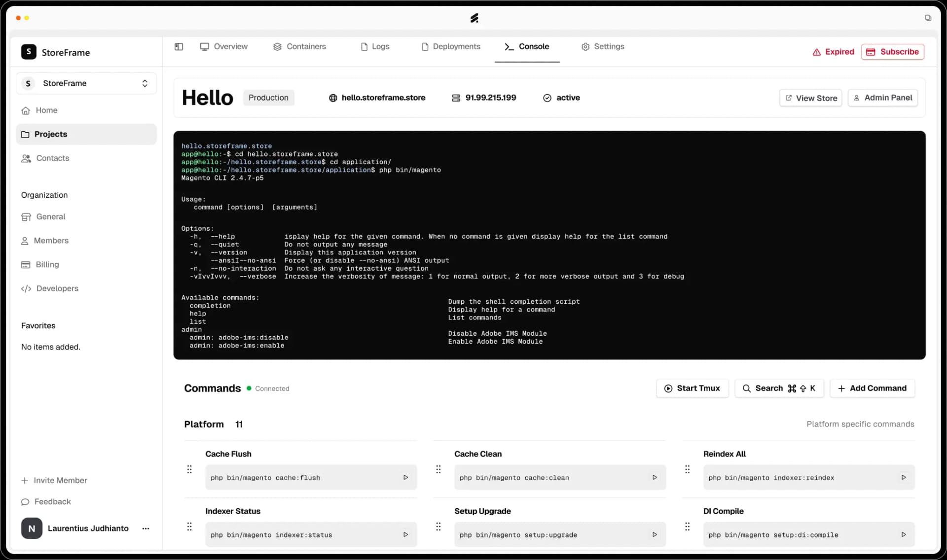Run the Cache Flush command
The image size is (947, 560).
coord(405,477)
